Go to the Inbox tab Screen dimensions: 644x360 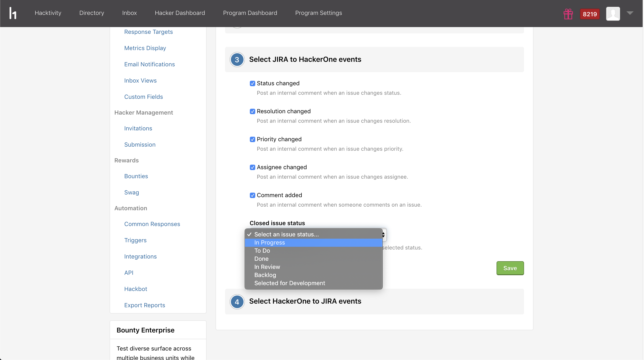click(129, 13)
